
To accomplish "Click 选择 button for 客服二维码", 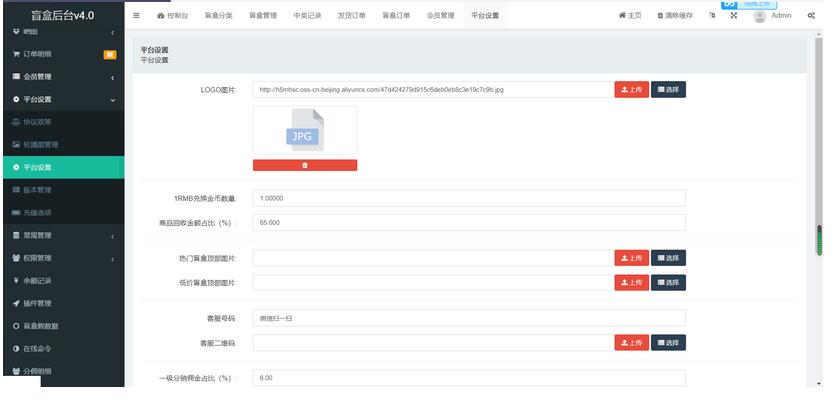I will pos(668,343).
